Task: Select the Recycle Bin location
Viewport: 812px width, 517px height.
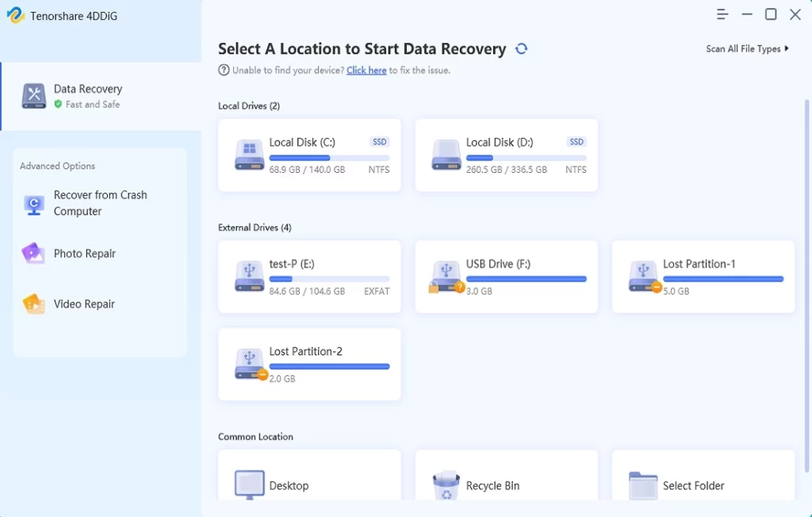Action: click(x=506, y=475)
